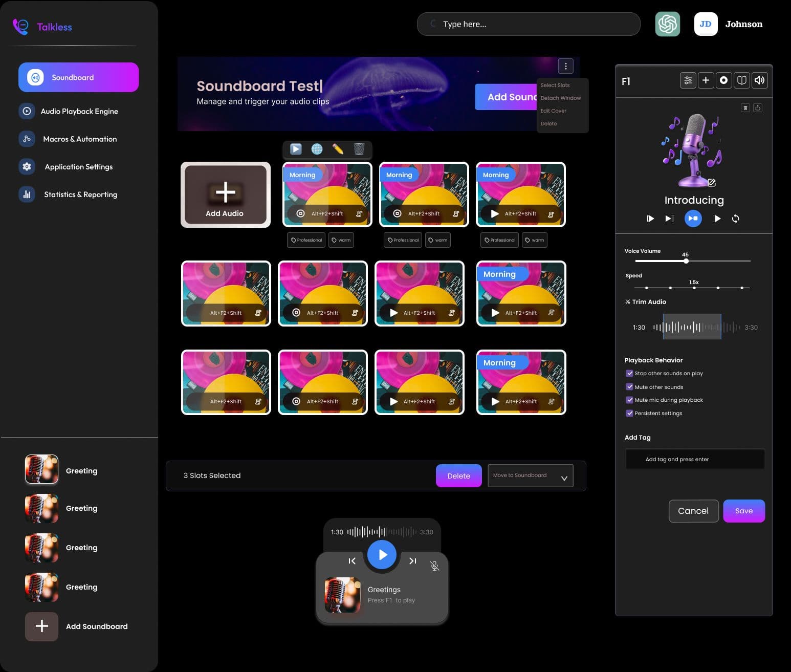Click the pencil edit icon above sound slots
The height and width of the screenshot is (672, 791).
coord(338,149)
